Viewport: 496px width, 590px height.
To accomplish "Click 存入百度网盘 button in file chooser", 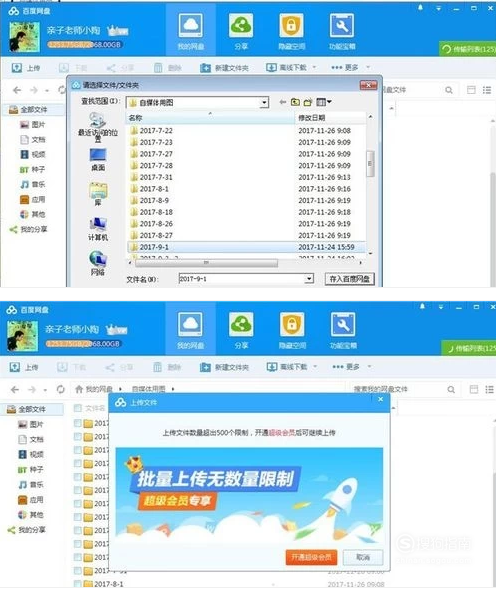I will [x=350, y=279].
